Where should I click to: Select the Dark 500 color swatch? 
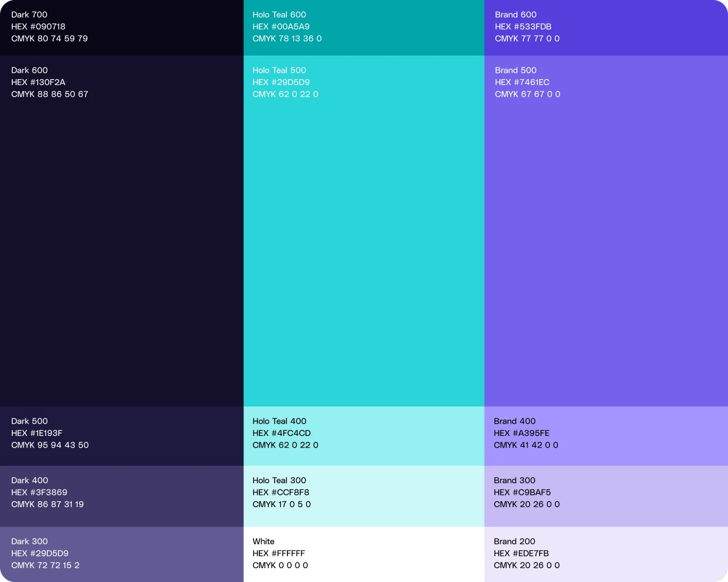tap(121, 435)
